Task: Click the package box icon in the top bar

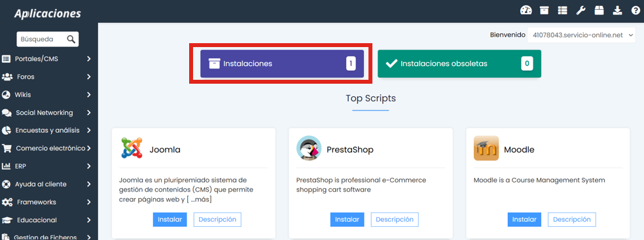Action: point(599,10)
